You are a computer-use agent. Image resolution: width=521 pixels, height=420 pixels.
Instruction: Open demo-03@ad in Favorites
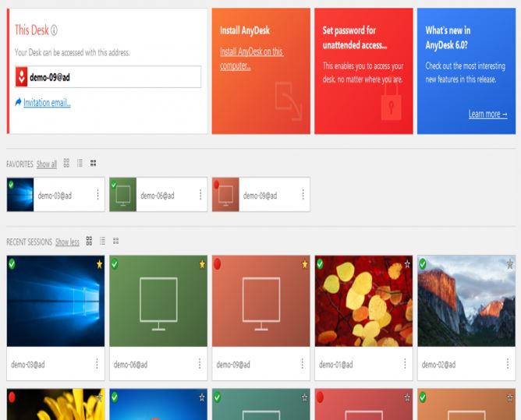point(55,195)
